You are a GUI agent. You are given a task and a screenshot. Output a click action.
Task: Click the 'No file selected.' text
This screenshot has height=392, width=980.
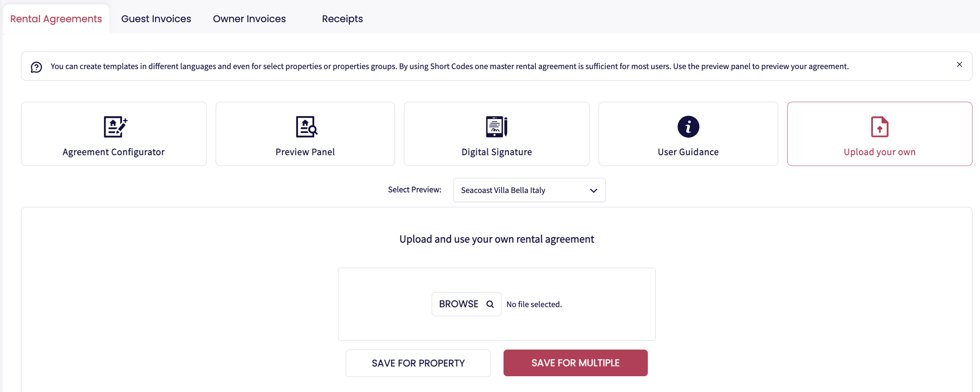tap(534, 305)
